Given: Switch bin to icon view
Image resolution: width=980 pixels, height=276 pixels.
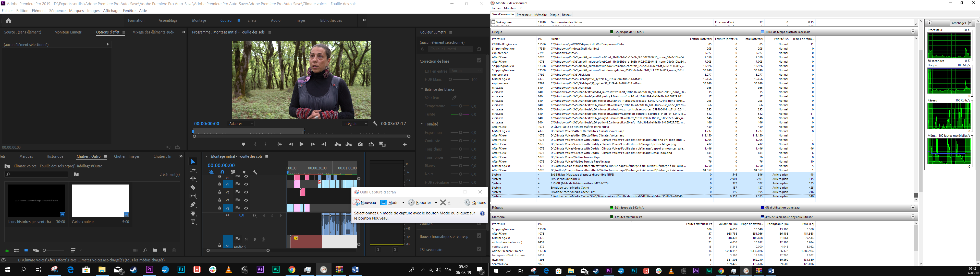Looking at the screenshot, I should click(x=26, y=250).
